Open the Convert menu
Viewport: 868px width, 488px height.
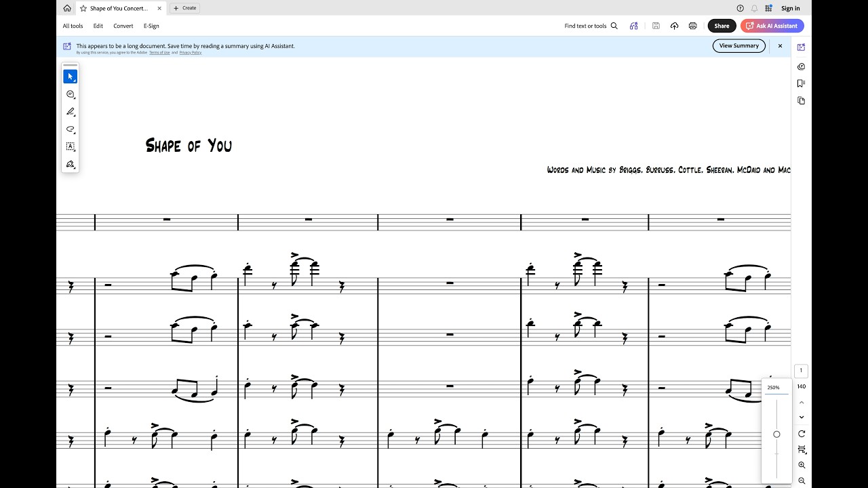(x=123, y=26)
